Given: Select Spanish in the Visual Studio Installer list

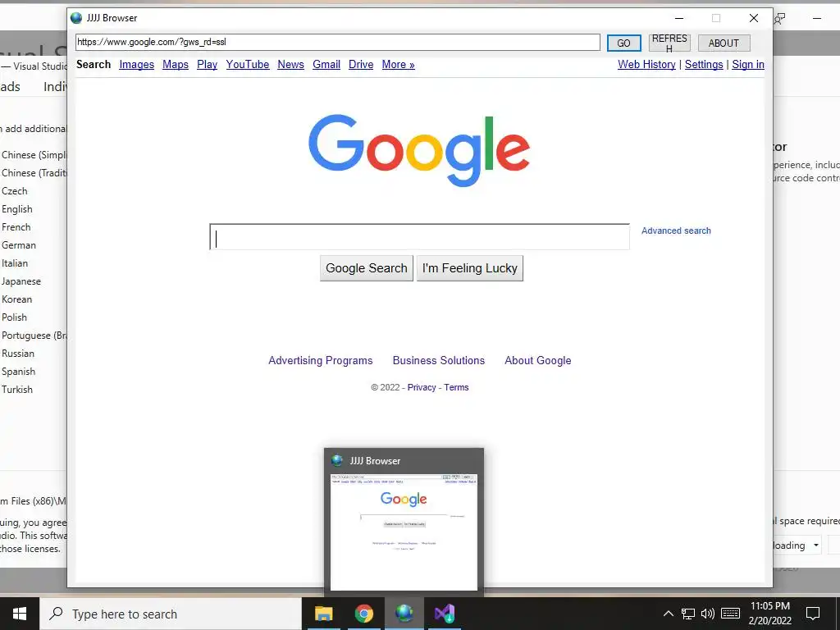Looking at the screenshot, I should (x=18, y=372).
